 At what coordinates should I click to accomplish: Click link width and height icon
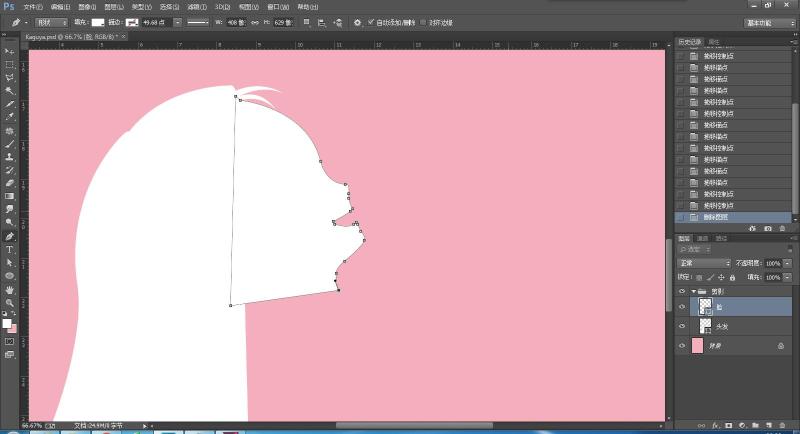click(255, 22)
